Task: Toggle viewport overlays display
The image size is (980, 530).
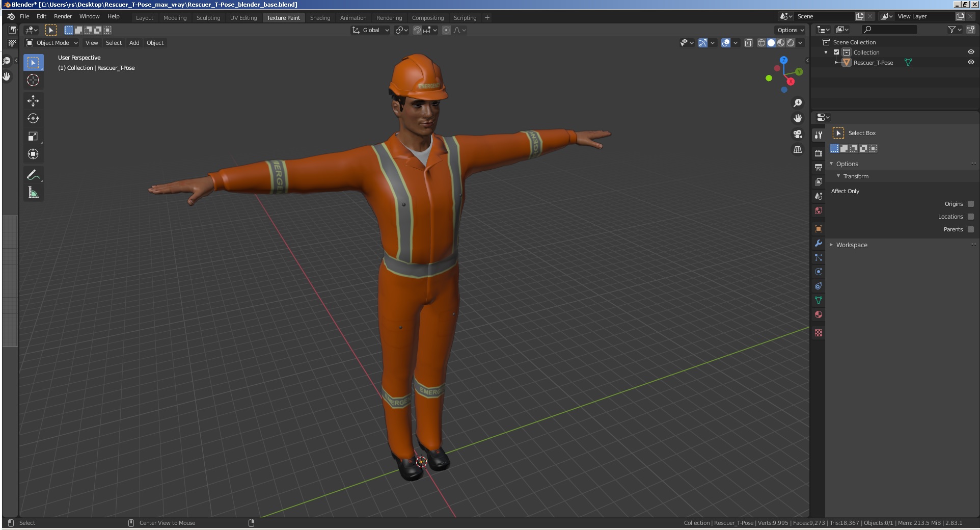Action: coord(726,43)
